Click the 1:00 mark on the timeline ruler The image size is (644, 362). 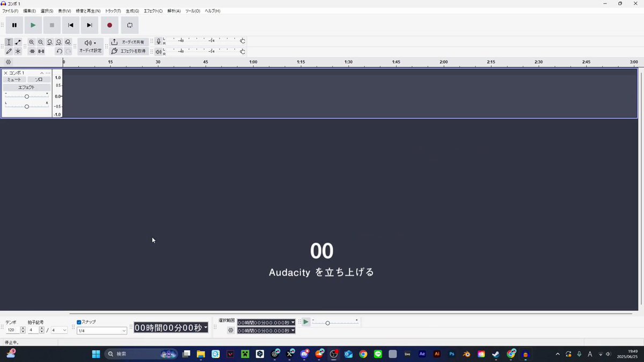[x=253, y=62]
